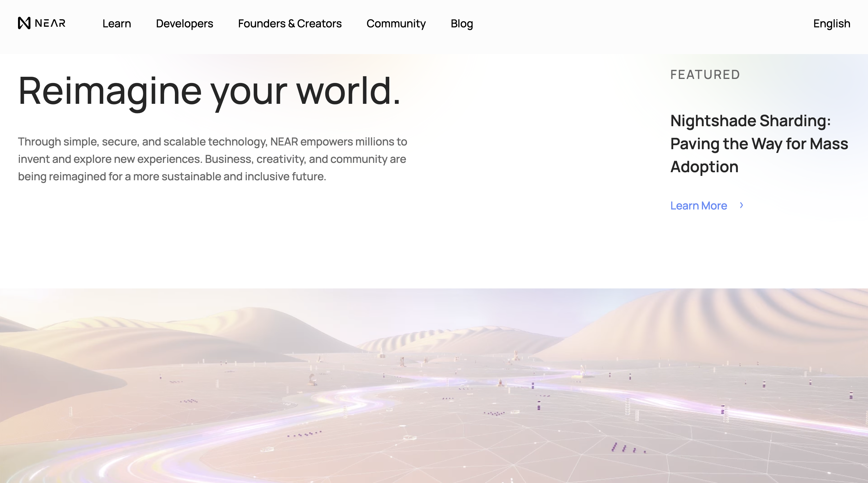This screenshot has width=868, height=483.
Task: Open the Learn navigation menu
Action: (116, 23)
